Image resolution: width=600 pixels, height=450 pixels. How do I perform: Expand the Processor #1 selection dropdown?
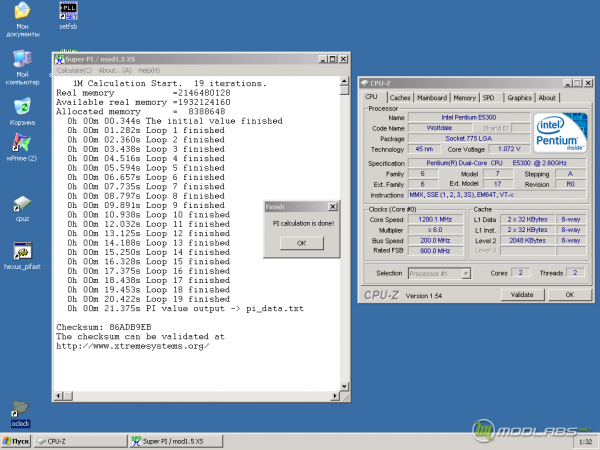[466, 273]
